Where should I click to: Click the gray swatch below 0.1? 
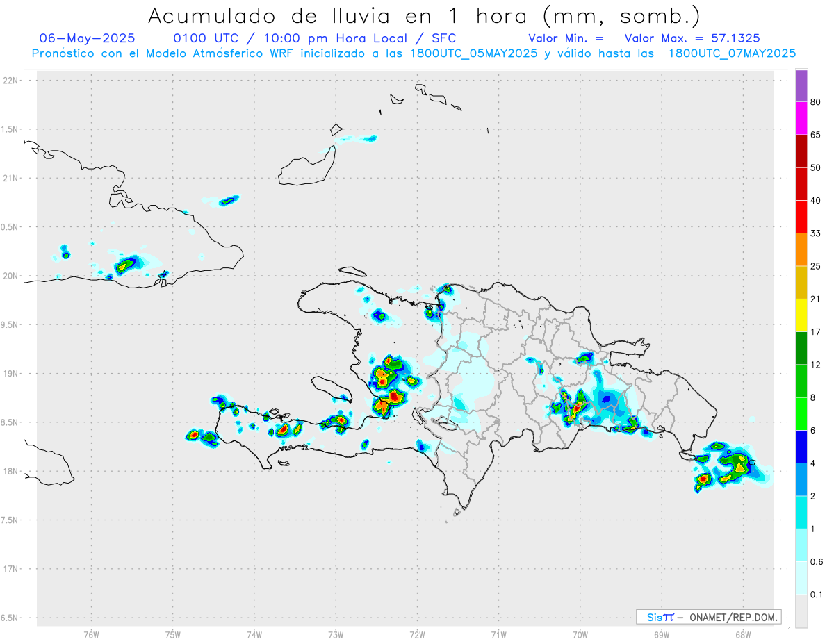click(801, 611)
